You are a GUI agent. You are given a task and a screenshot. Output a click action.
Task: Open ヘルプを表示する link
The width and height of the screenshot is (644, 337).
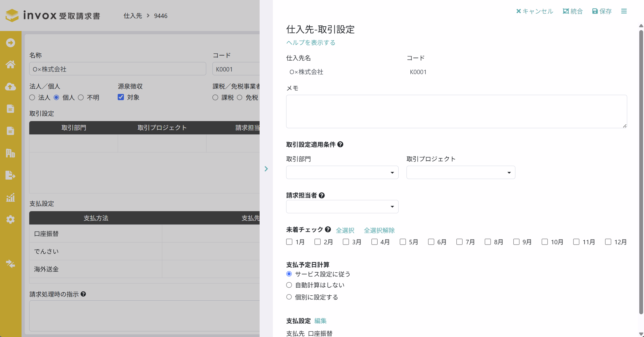311,43
